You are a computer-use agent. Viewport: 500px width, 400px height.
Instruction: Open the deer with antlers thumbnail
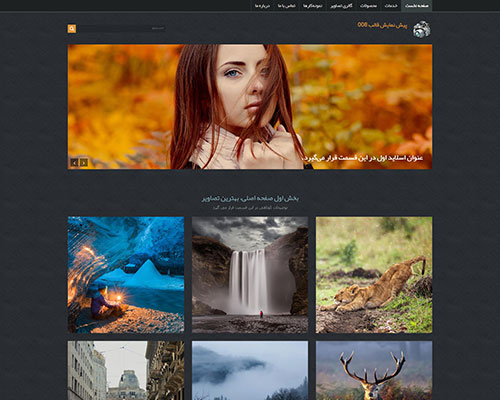click(x=374, y=370)
